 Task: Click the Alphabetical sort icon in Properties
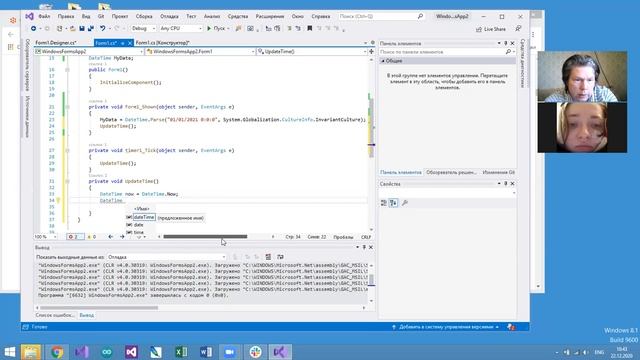(x=393, y=203)
